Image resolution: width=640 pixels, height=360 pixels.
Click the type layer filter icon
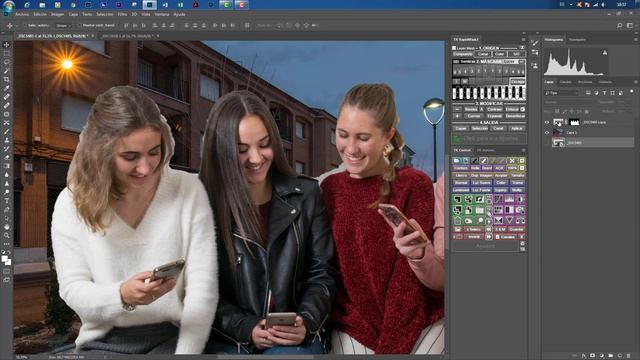[x=604, y=93]
